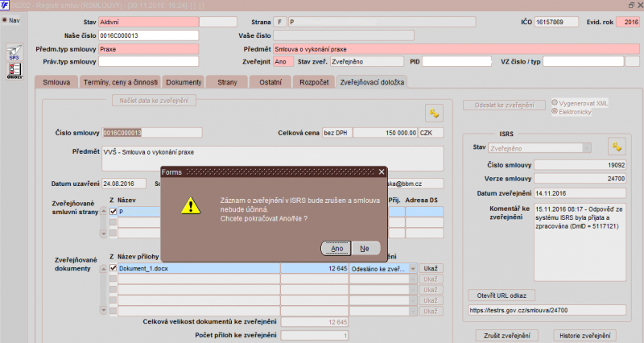Viewport: 644px width, 343px height.
Task: Click the Verze smlouvy value 24700
Action: pos(580,179)
